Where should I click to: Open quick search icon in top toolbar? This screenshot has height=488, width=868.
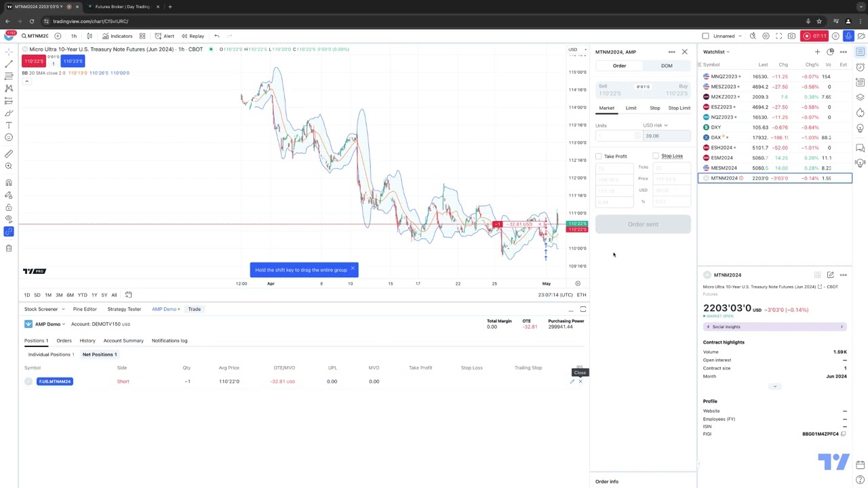(753, 36)
